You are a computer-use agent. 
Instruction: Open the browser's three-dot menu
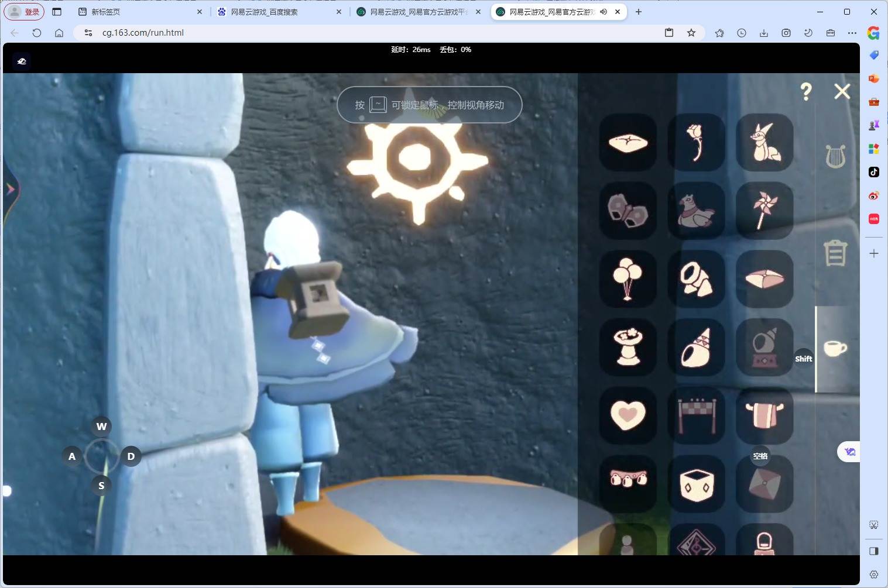852,33
